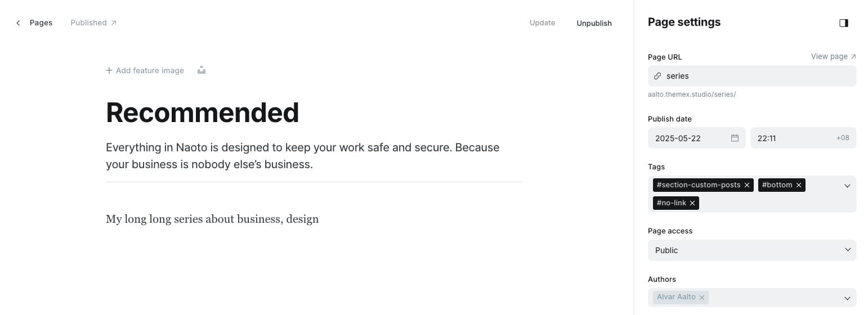868x315 pixels.
Task: Click the Update button
Action: [x=542, y=23]
